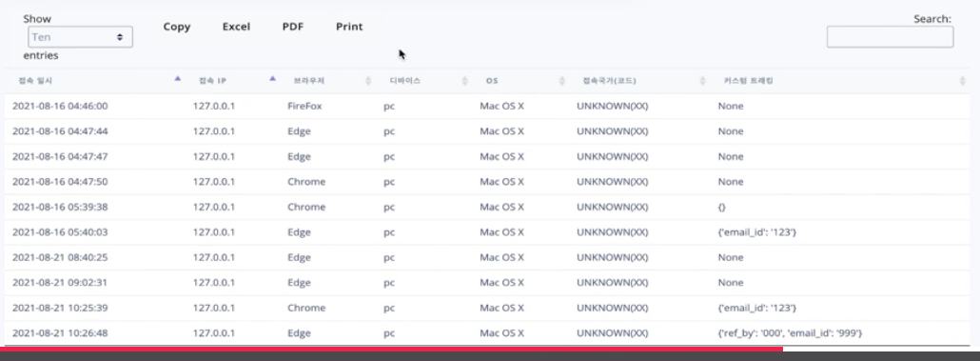Click sort arrow beside 접속 IP header
The width and height of the screenshot is (980, 361).
(x=272, y=79)
